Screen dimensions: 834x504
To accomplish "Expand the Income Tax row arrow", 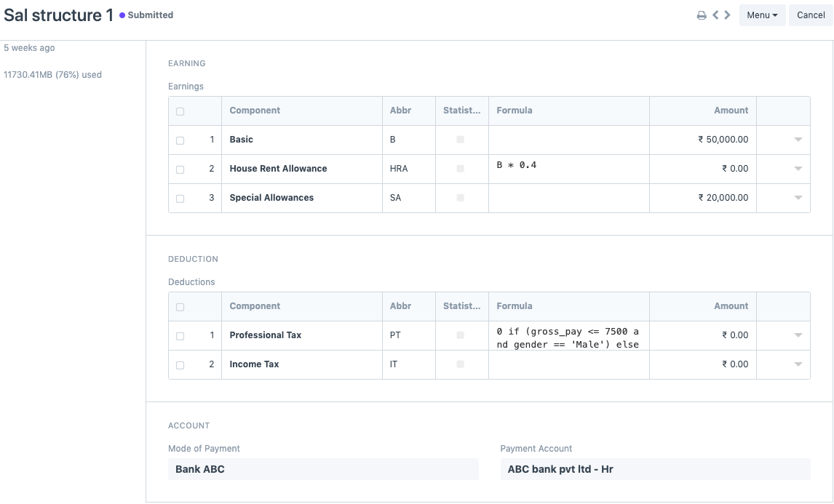I will pyautogui.click(x=798, y=364).
